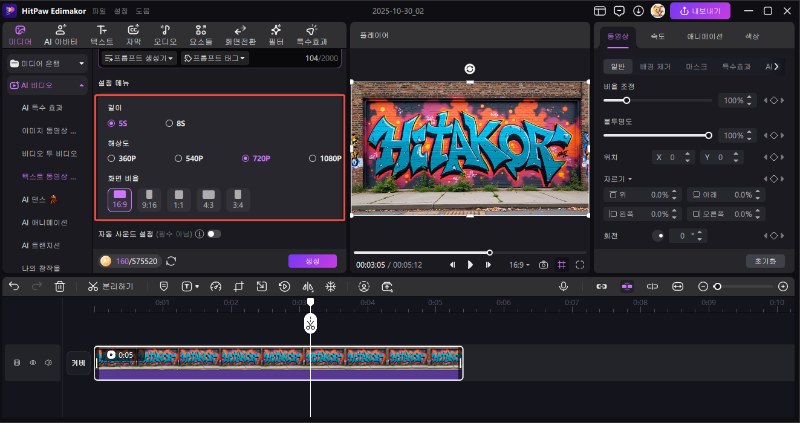Take a snapshot with the camera icon
800x423 pixels.
tap(543, 265)
